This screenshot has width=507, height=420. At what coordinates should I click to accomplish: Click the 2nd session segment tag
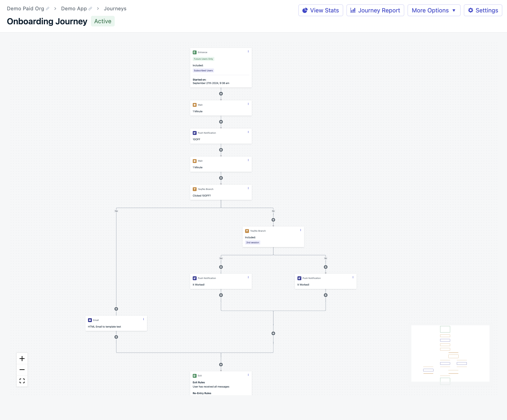[x=252, y=242]
